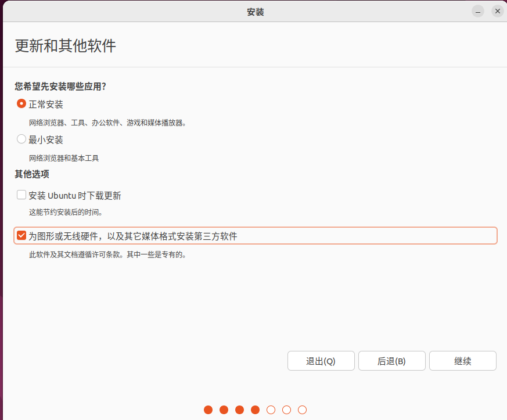Viewport: 507px width, 420px height.
Task: Click the question 您希望先安装哪些应用?
Action: (60, 87)
